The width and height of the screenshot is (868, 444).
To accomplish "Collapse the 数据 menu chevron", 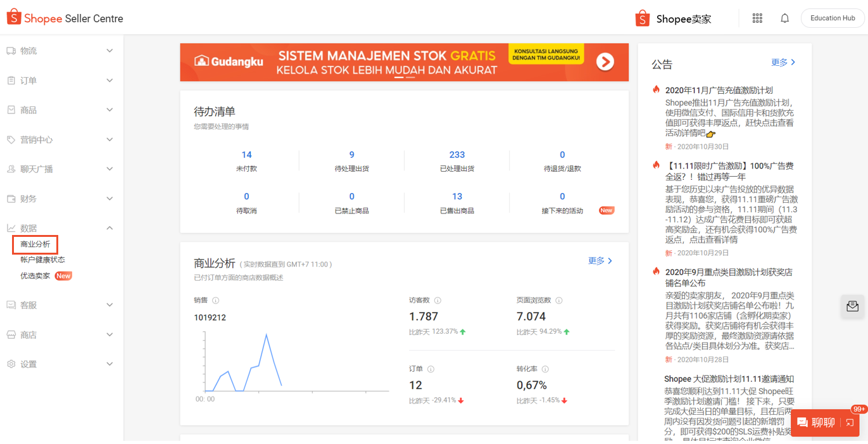I will (x=110, y=228).
